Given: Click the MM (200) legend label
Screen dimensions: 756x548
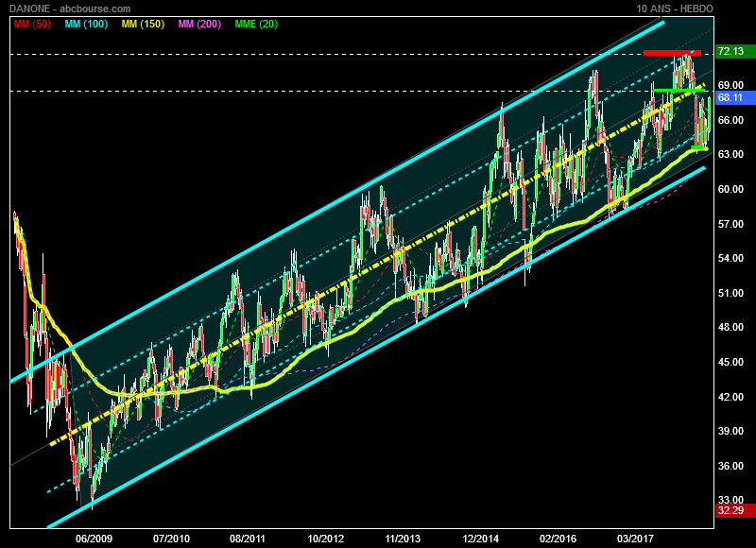Looking at the screenshot, I should (x=199, y=25).
